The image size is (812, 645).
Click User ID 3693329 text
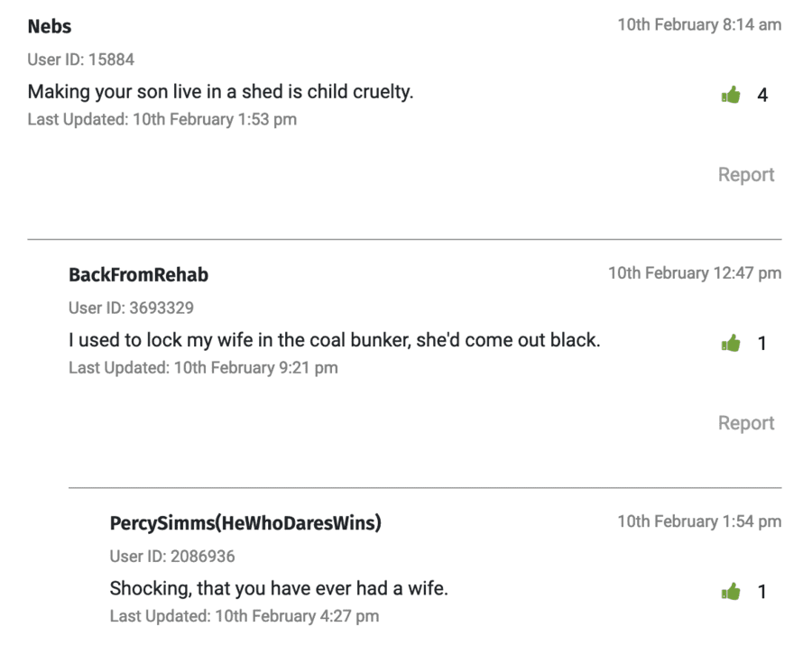[131, 309]
